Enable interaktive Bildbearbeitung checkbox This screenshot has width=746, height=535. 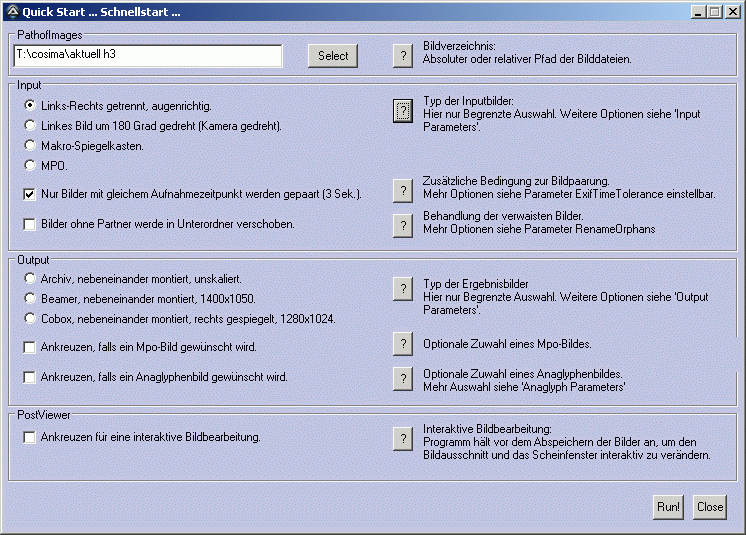tap(30, 437)
